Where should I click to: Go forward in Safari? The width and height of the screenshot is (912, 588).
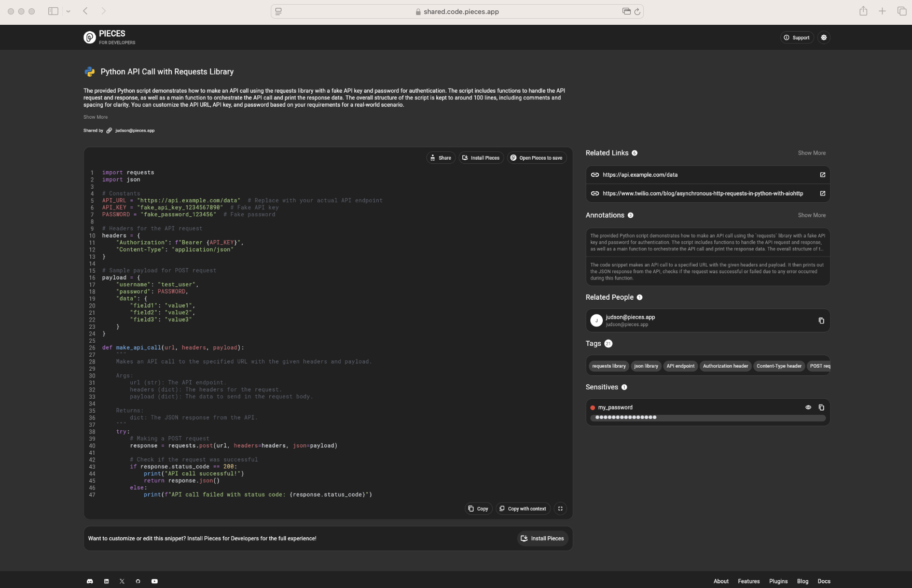[x=103, y=11]
